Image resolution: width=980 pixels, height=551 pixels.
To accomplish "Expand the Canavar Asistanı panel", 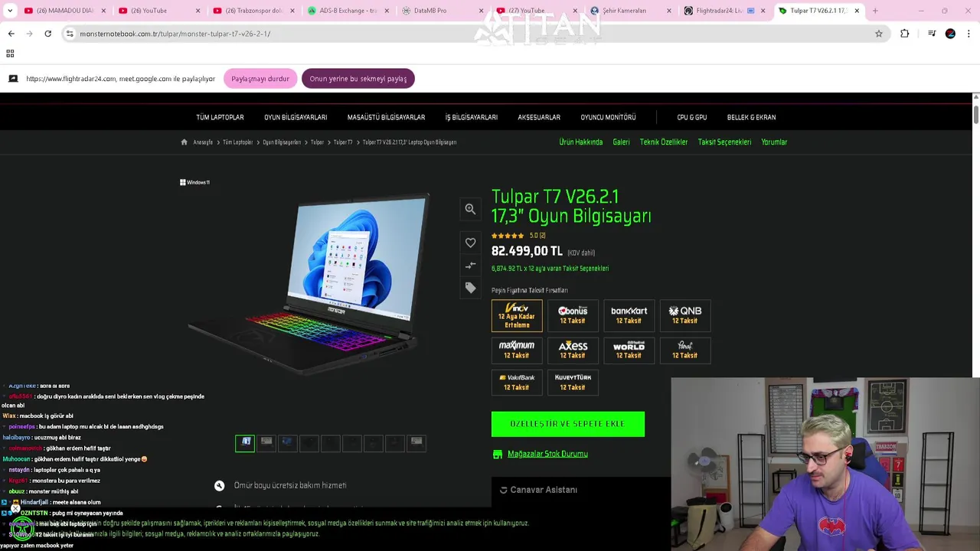I will click(x=581, y=490).
